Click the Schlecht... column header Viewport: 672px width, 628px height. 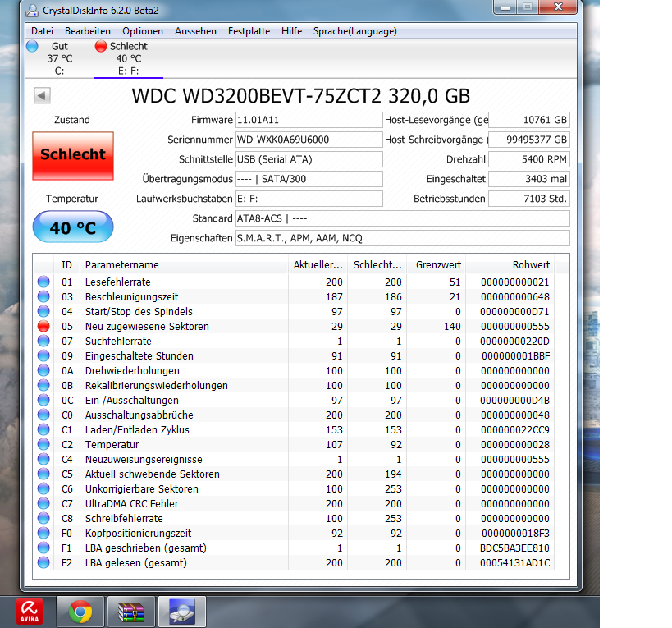(377, 265)
